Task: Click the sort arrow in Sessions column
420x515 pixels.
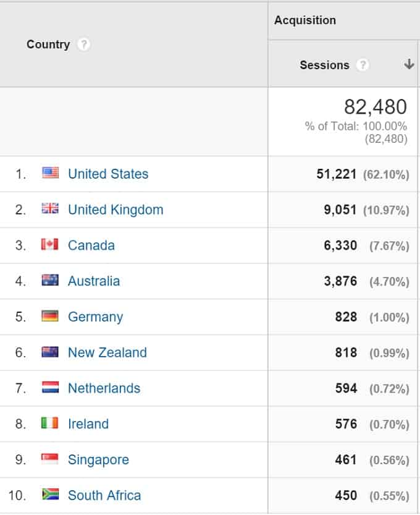Action: pos(409,64)
